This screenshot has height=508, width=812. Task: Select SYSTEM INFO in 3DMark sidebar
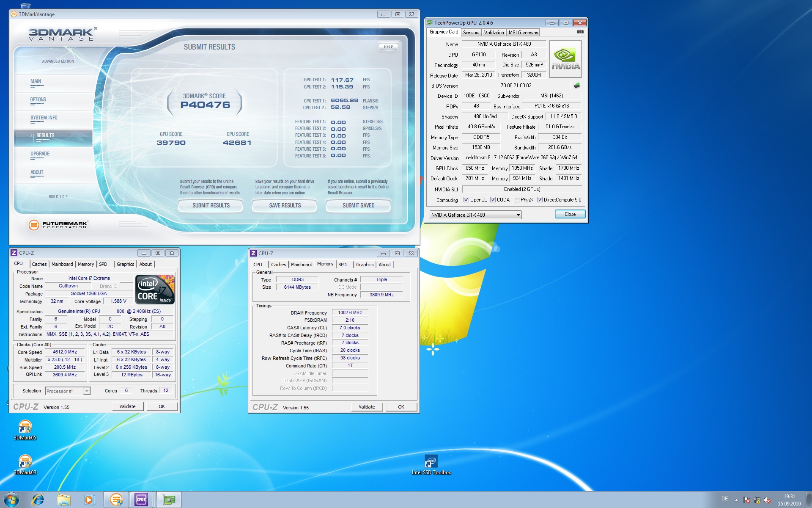pos(44,118)
